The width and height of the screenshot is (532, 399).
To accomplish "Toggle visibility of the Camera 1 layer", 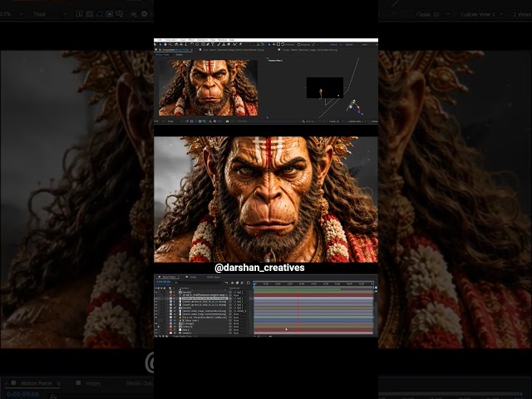I will [x=155, y=332].
